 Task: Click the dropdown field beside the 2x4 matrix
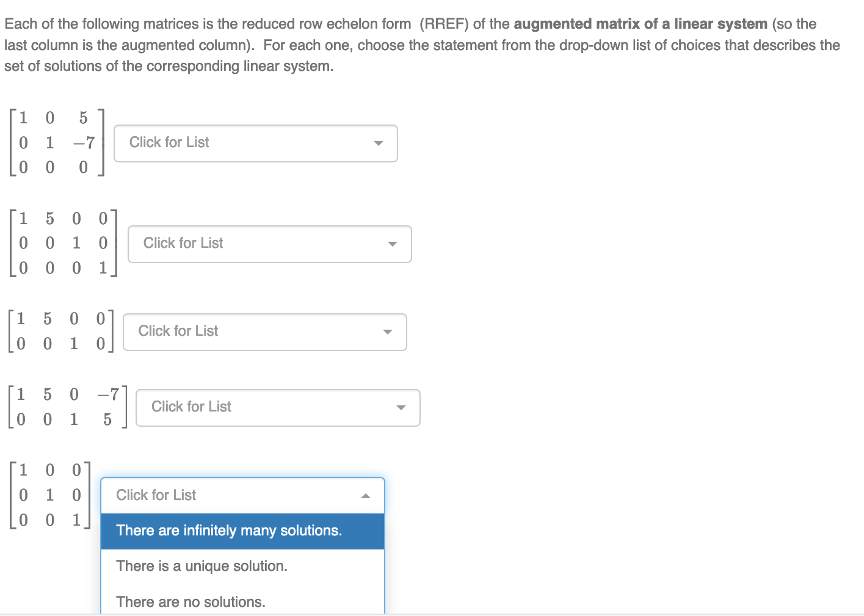[265, 332]
